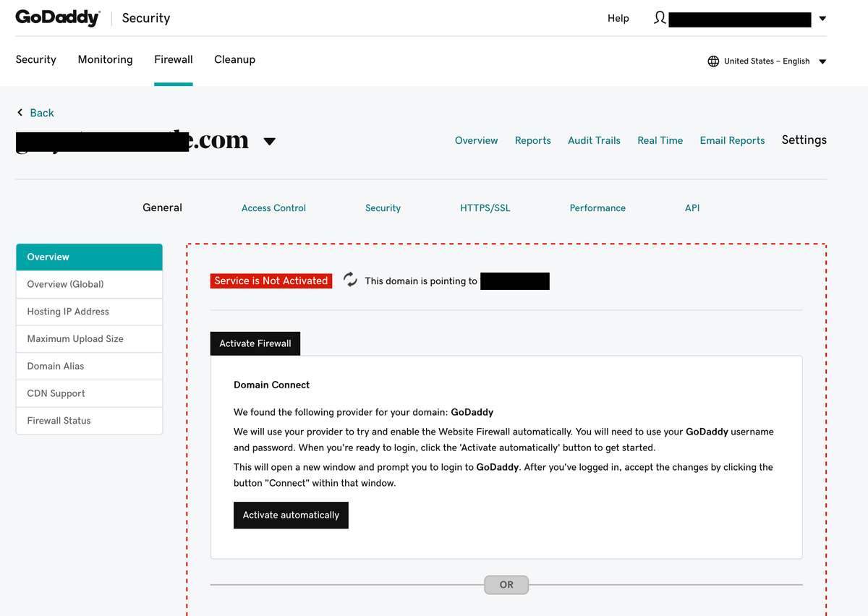Viewport: 868px width, 616px height.
Task: Open the firewall Overview link
Action: [476, 141]
